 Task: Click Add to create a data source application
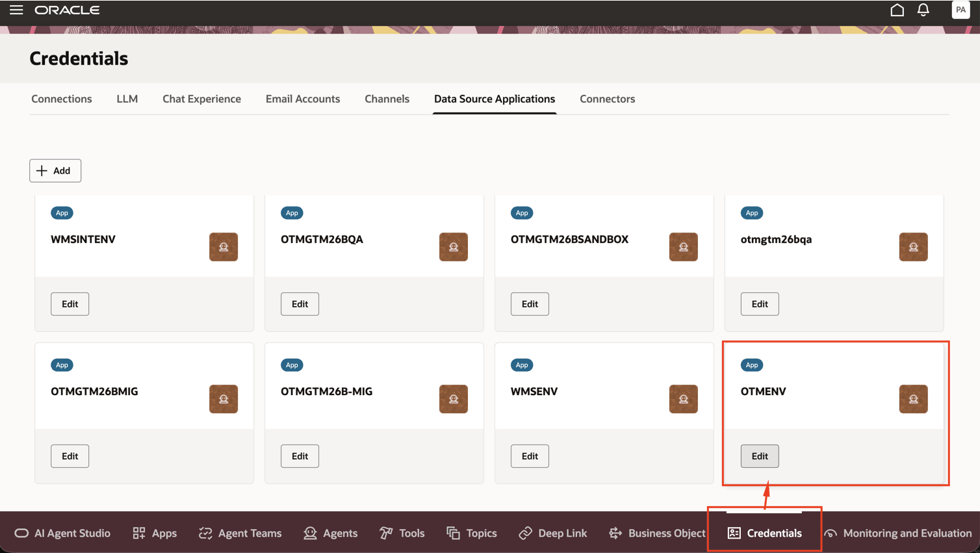(x=55, y=170)
